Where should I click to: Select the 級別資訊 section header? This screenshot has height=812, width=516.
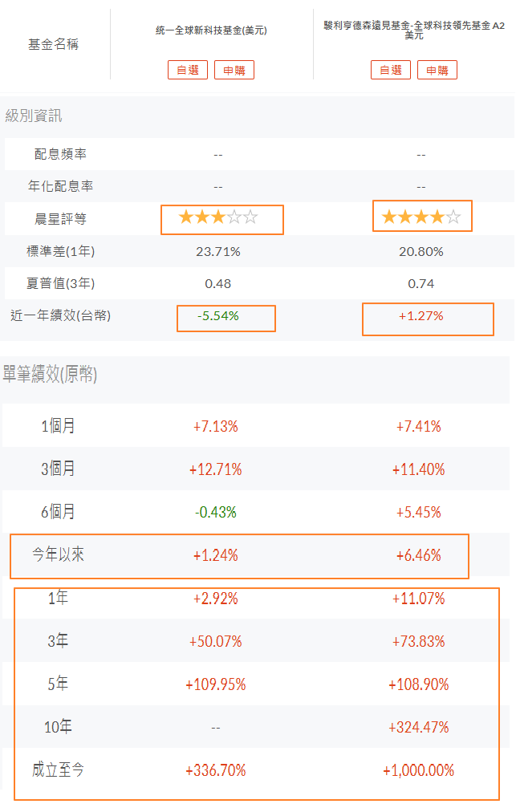(34, 116)
